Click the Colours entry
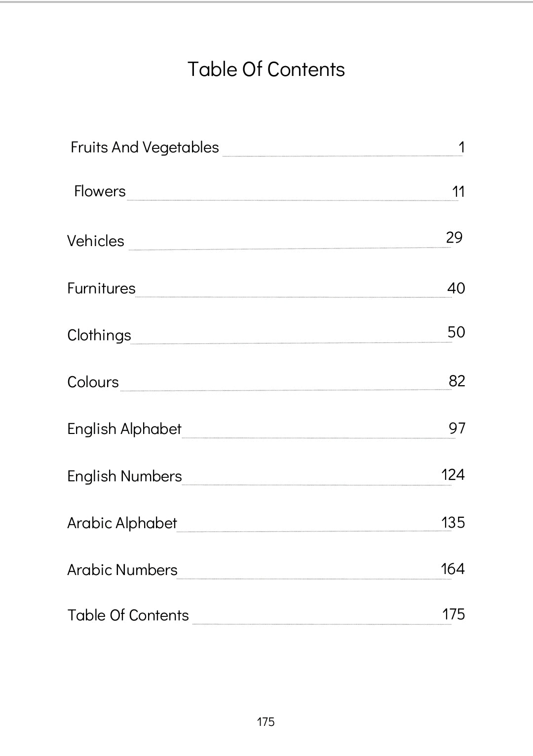This screenshot has height=756, width=533. [93, 382]
